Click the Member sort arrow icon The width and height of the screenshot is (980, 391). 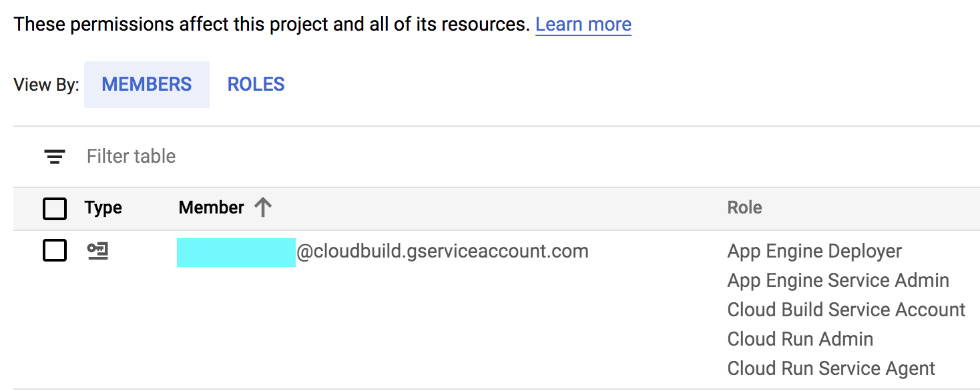[263, 208]
